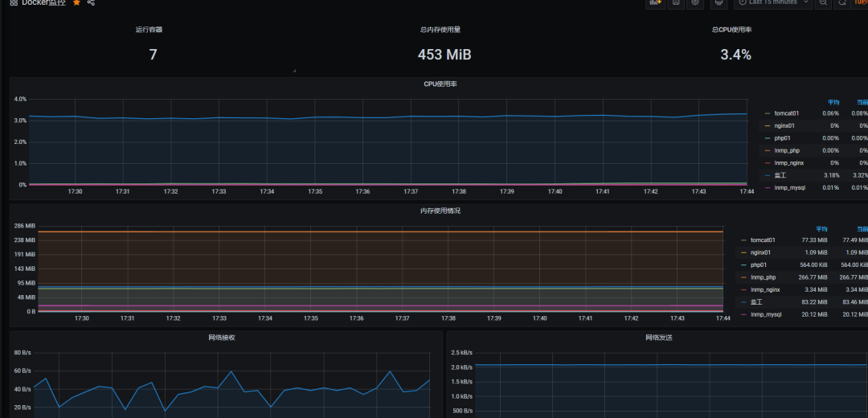Click the zoom out time range icon
868x418 pixels.
tap(823, 3)
